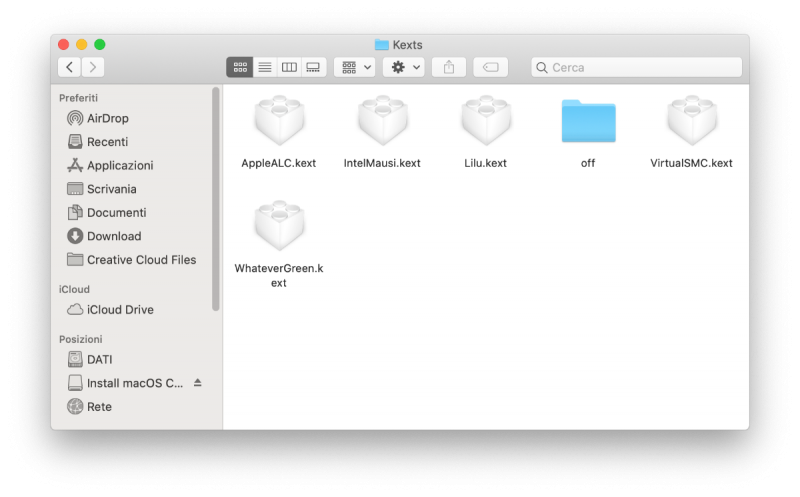800x497 pixels.
Task: Open the gear action menu
Action: pyautogui.click(x=404, y=67)
